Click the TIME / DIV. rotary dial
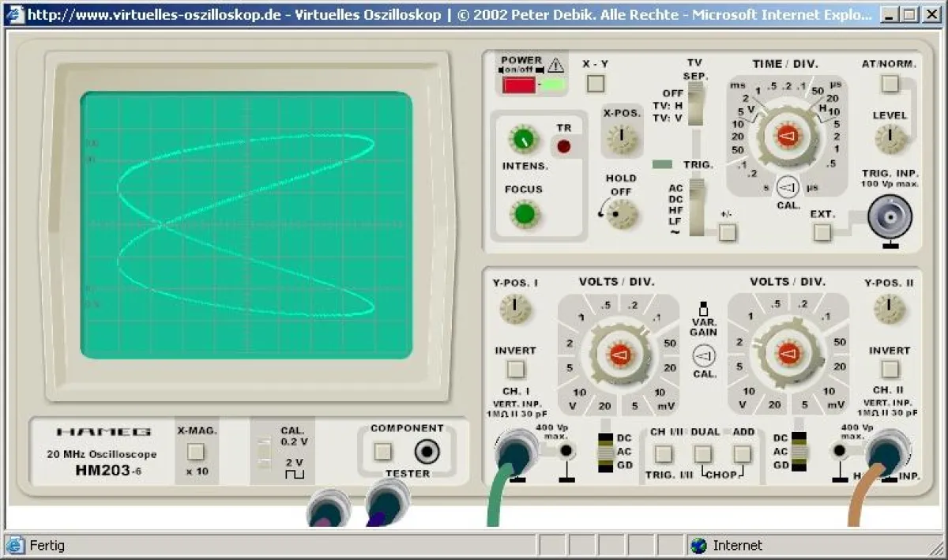Image resolution: width=948 pixels, height=560 pixels. click(x=786, y=137)
